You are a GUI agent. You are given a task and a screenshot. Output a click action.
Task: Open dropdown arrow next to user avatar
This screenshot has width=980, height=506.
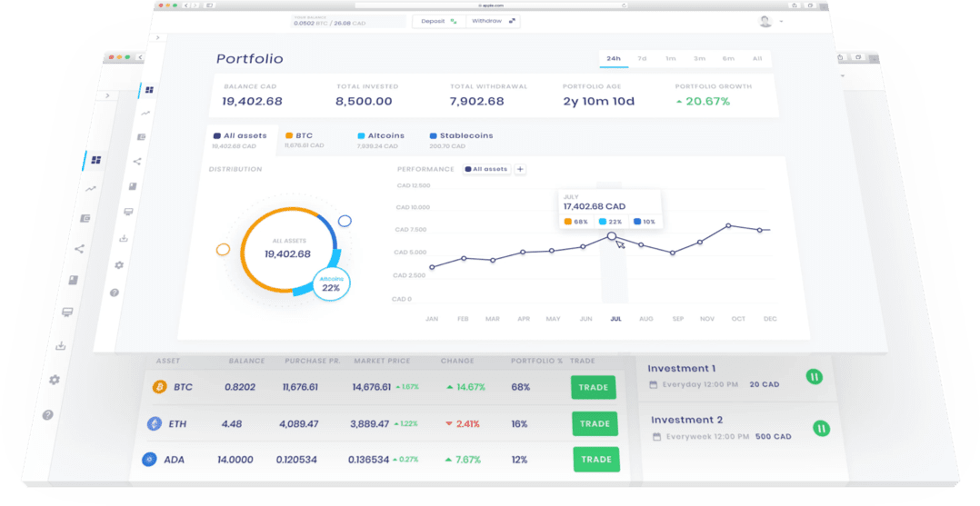780,22
